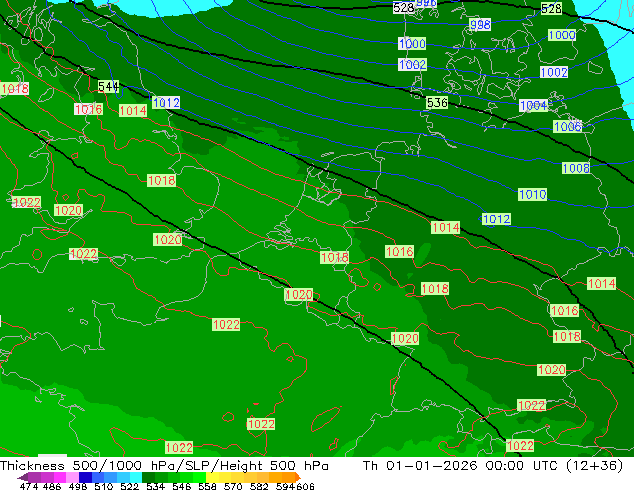Image resolution: width=634 pixels, height=490 pixels.
Task: Click the purple arrow tip starting the legend
Action: click(x=22, y=477)
